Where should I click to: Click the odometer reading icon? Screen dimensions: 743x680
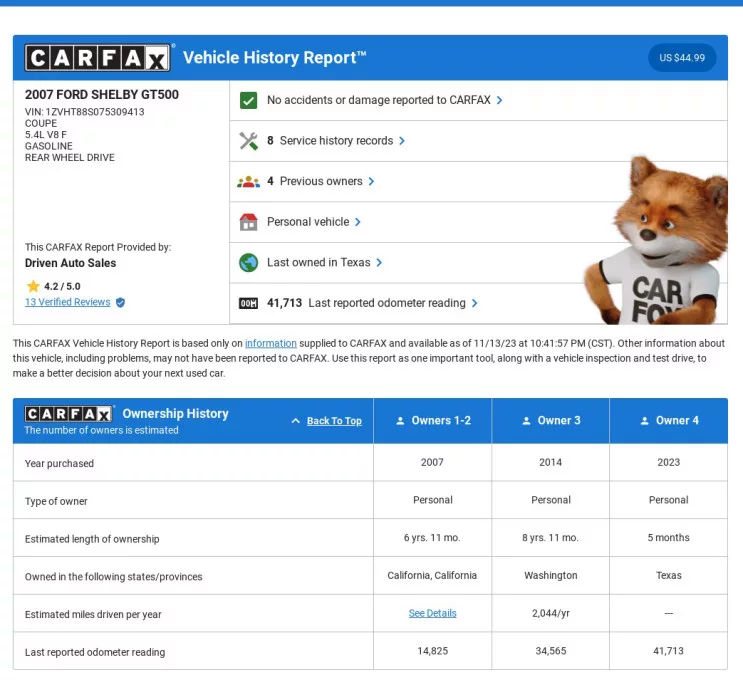pyautogui.click(x=249, y=303)
